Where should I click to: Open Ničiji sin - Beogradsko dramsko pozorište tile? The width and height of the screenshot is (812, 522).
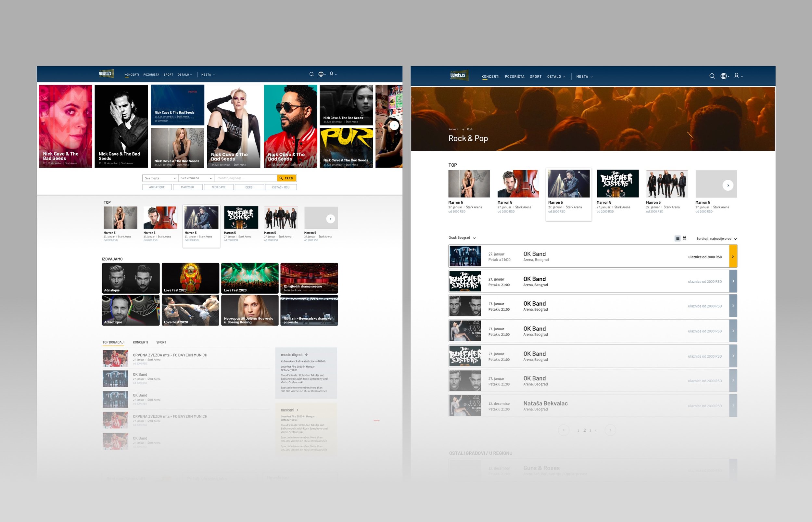click(309, 310)
